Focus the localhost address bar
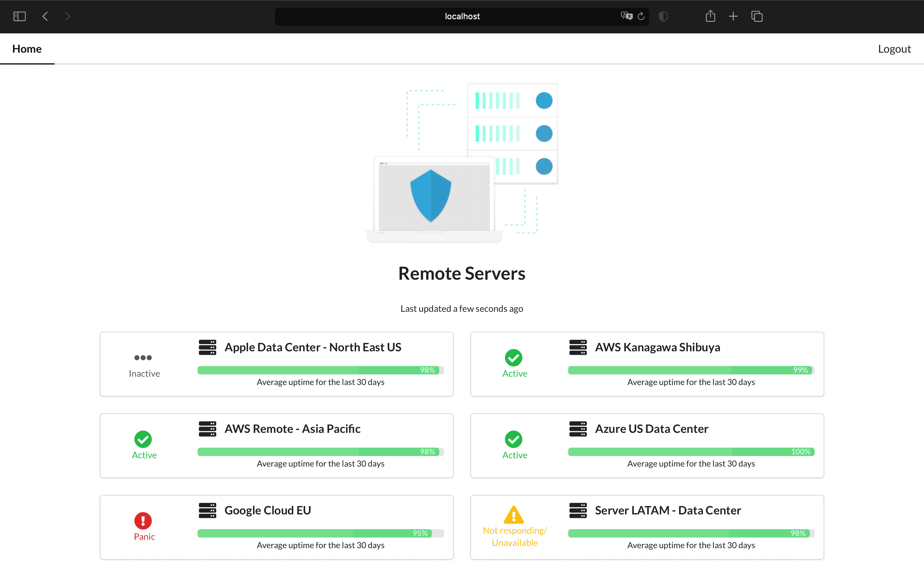924x578 pixels. [x=462, y=16]
